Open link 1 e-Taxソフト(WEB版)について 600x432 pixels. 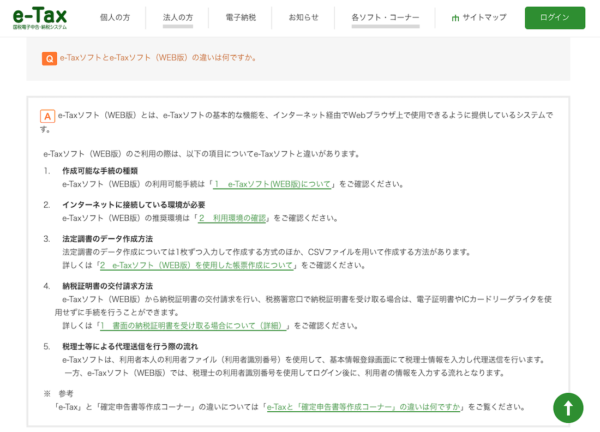[x=273, y=184]
